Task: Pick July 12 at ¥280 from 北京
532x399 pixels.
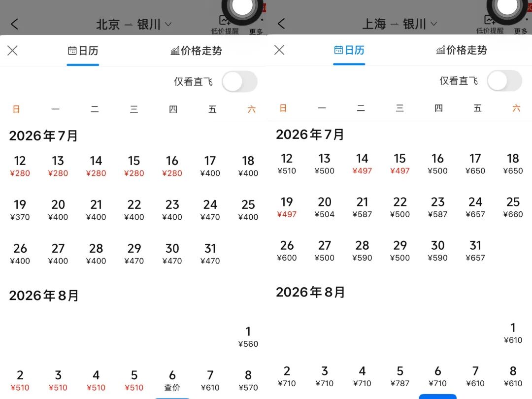Action: click(20, 166)
